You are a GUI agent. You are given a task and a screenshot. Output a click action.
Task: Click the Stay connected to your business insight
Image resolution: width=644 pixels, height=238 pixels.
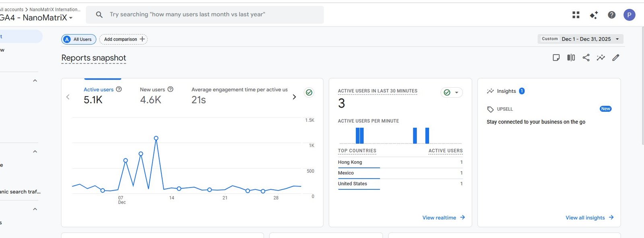coord(536,122)
